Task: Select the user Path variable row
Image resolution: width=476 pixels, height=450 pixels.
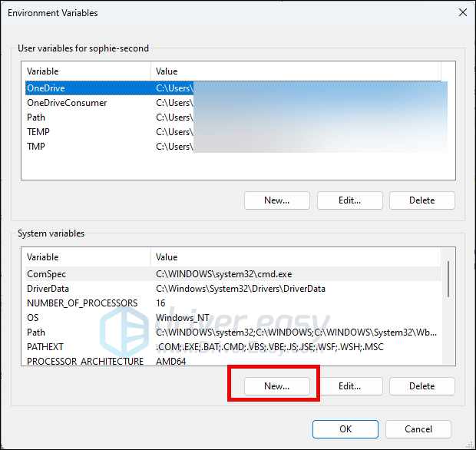Action: [36, 117]
